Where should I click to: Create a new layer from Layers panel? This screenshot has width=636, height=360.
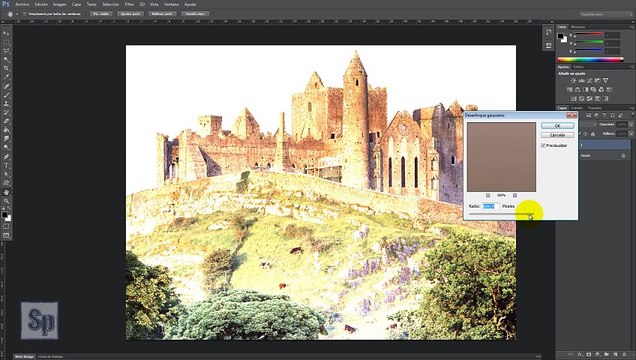coord(615,355)
